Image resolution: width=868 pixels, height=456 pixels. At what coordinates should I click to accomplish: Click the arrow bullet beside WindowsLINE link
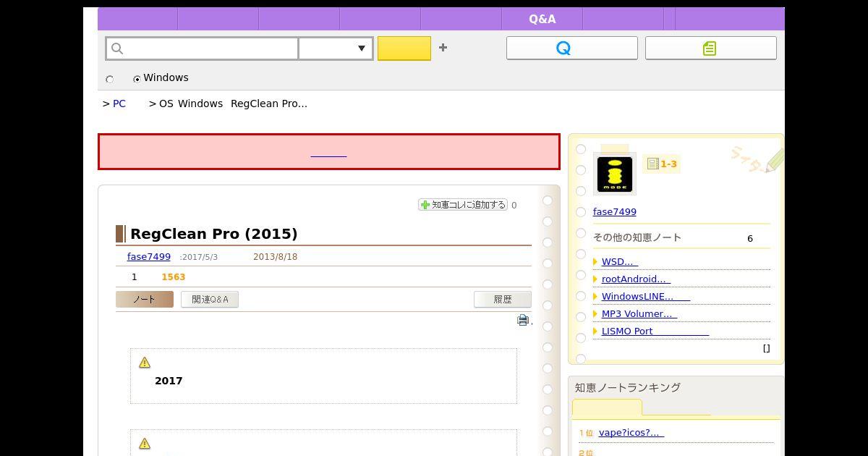pyautogui.click(x=595, y=297)
